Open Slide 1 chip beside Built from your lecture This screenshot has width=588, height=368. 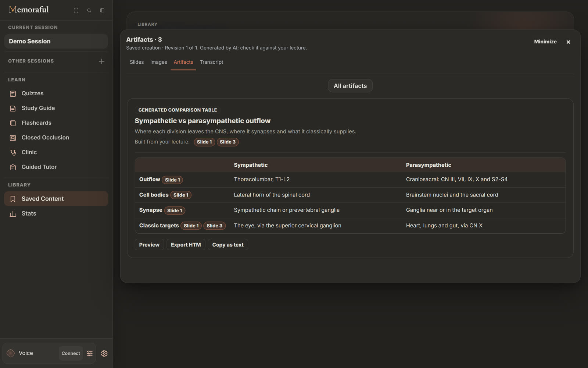coord(204,142)
